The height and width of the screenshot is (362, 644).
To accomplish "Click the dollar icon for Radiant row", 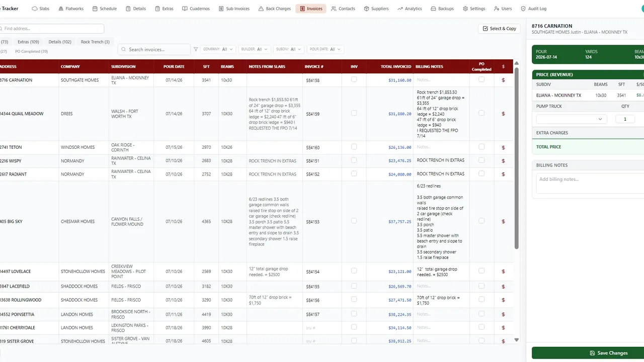I will [x=503, y=174].
